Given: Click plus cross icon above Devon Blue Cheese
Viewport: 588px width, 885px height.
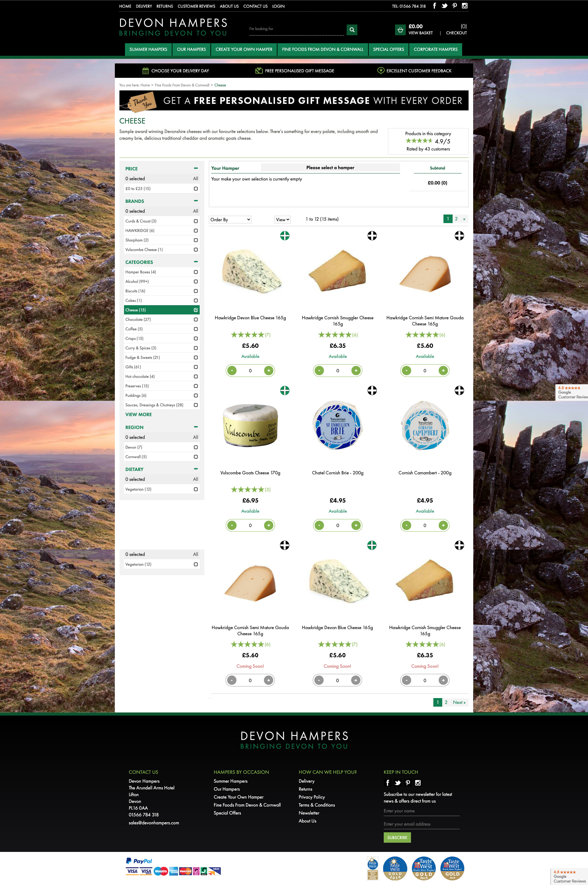Looking at the screenshot, I should [x=285, y=236].
